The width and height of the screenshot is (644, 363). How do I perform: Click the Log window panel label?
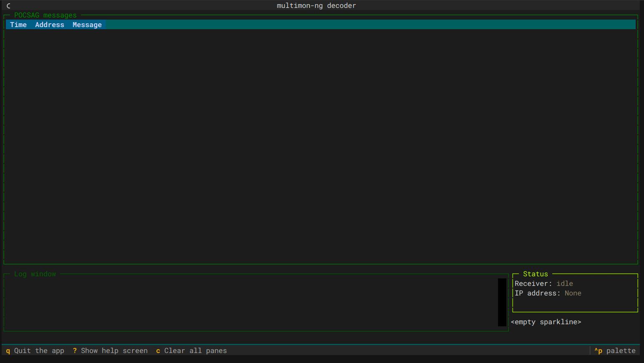pos(35,274)
